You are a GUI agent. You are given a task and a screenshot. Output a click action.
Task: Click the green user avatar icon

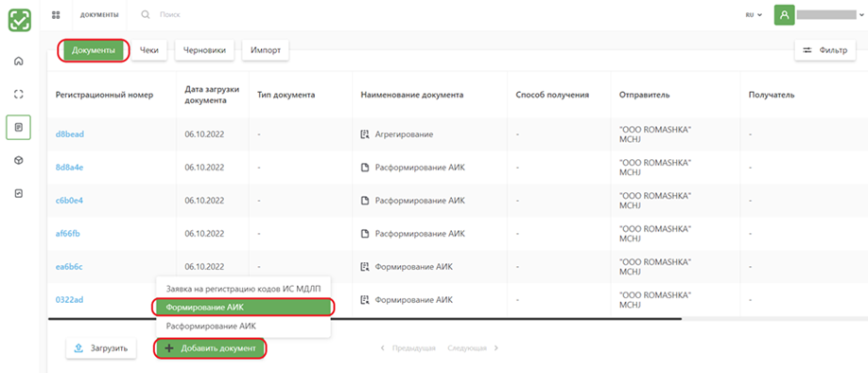784,15
